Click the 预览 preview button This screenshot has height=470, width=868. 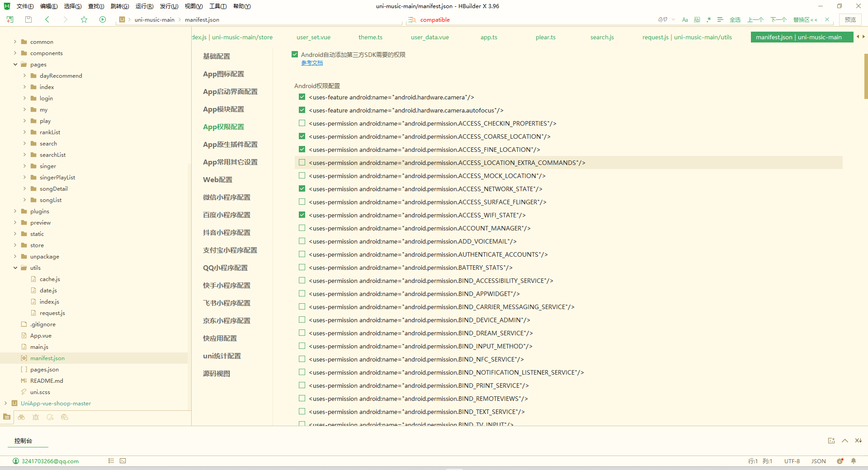point(850,19)
